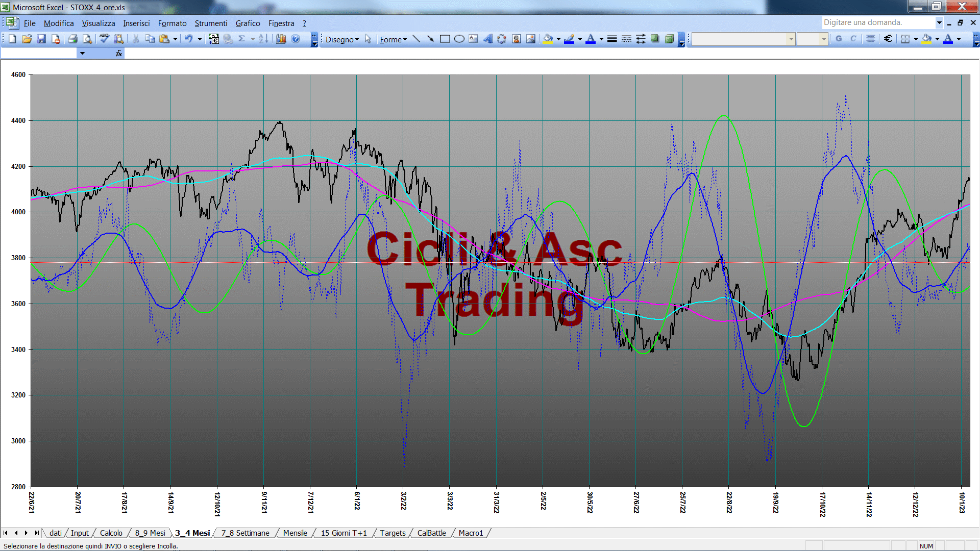Toggle Bold with the G button

coord(839,39)
